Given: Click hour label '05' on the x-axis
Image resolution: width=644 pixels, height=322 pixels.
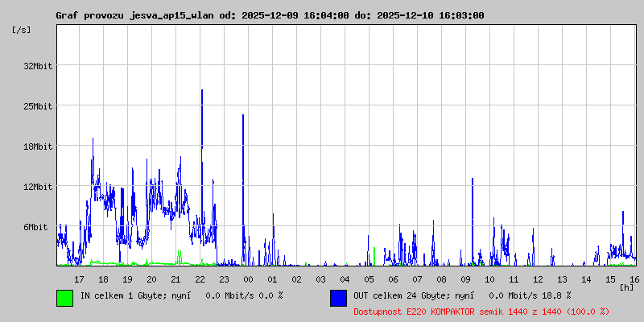Looking at the screenshot, I should point(369,279).
